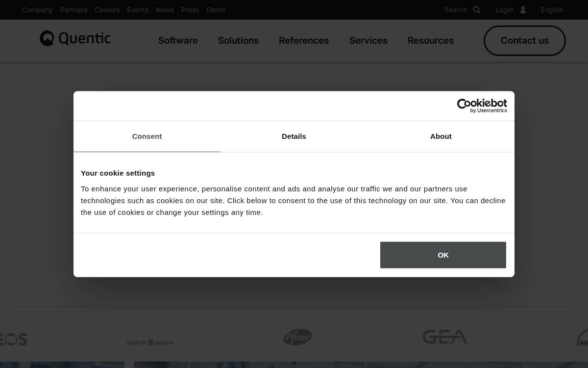The image size is (588, 368).
Task: Click the Search text in top bar
Action: (456, 10)
